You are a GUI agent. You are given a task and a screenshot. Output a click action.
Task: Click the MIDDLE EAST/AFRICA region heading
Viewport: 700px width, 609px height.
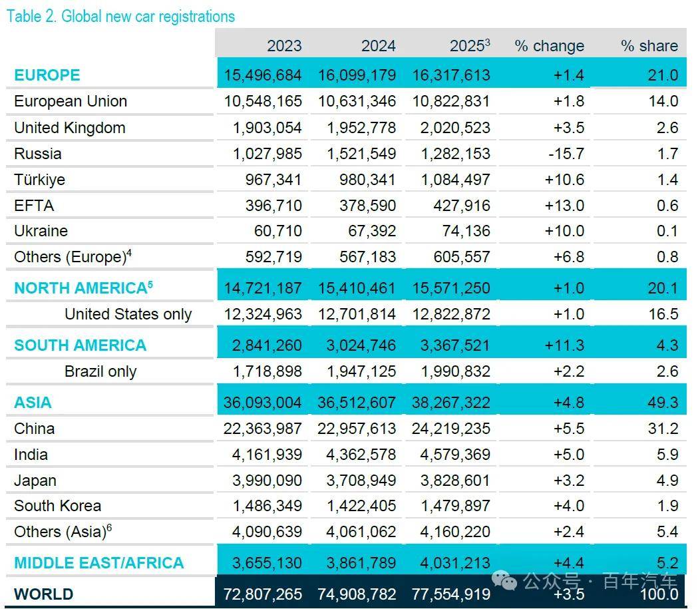click(x=99, y=563)
